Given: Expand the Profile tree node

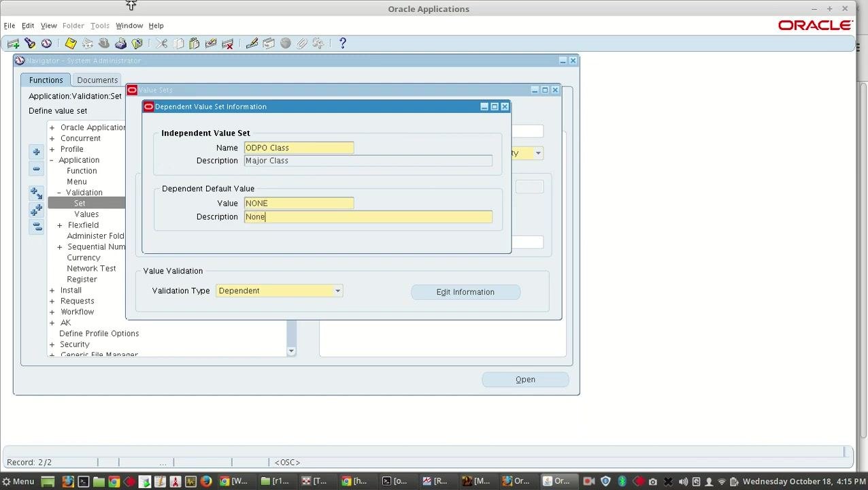Looking at the screenshot, I should [52, 149].
